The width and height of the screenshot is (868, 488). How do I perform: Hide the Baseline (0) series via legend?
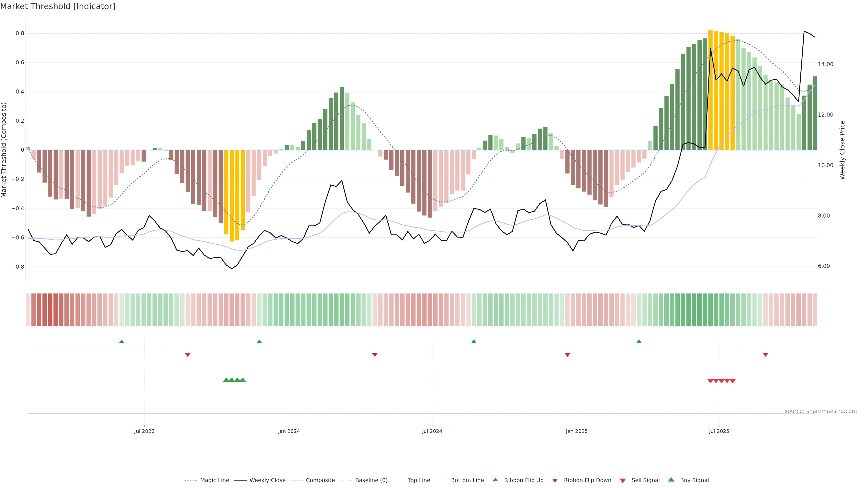[371, 480]
